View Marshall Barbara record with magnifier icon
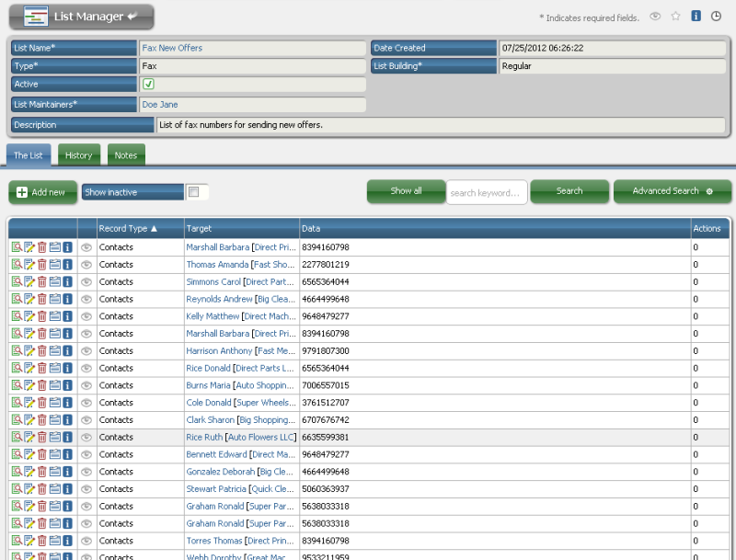 (x=16, y=247)
